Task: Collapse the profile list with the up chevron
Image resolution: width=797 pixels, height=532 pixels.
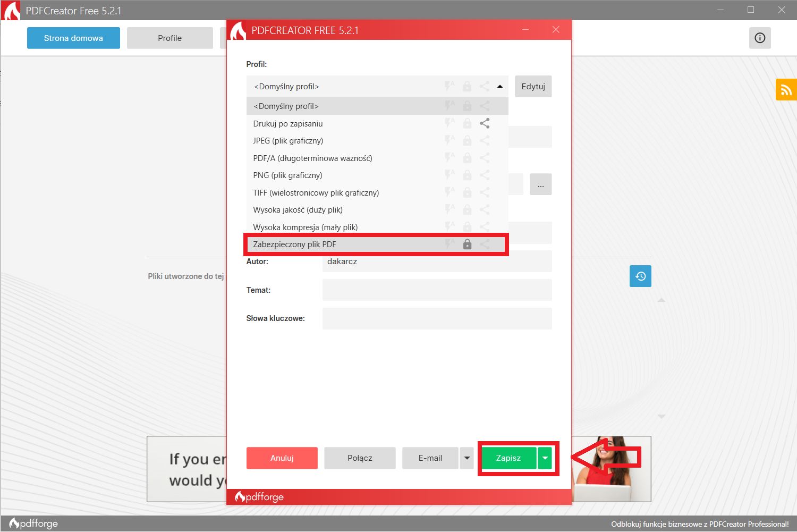Action: pyautogui.click(x=500, y=86)
